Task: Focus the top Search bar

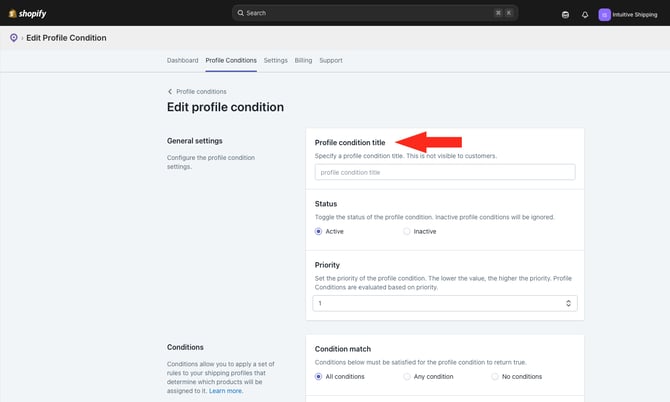Action: pos(375,13)
